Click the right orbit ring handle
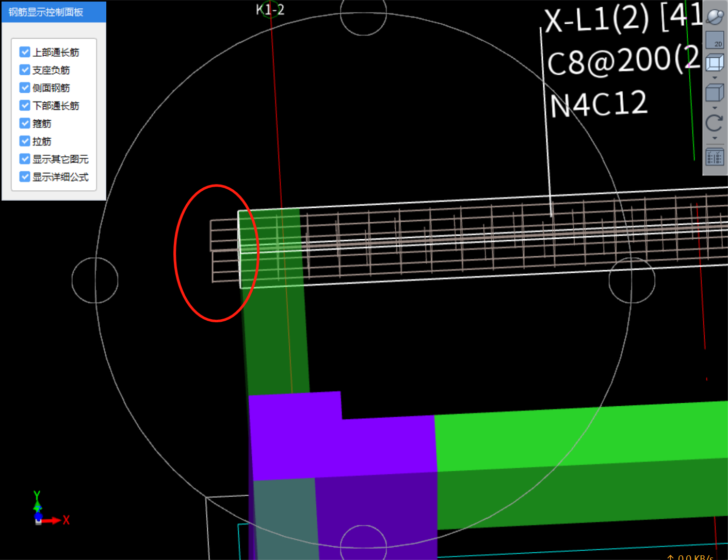The image size is (728, 560). coord(632,281)
